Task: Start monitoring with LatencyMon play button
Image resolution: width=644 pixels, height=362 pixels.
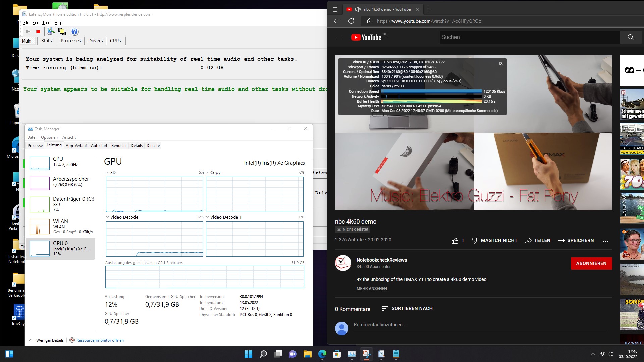Action: (x=28, y=32)
